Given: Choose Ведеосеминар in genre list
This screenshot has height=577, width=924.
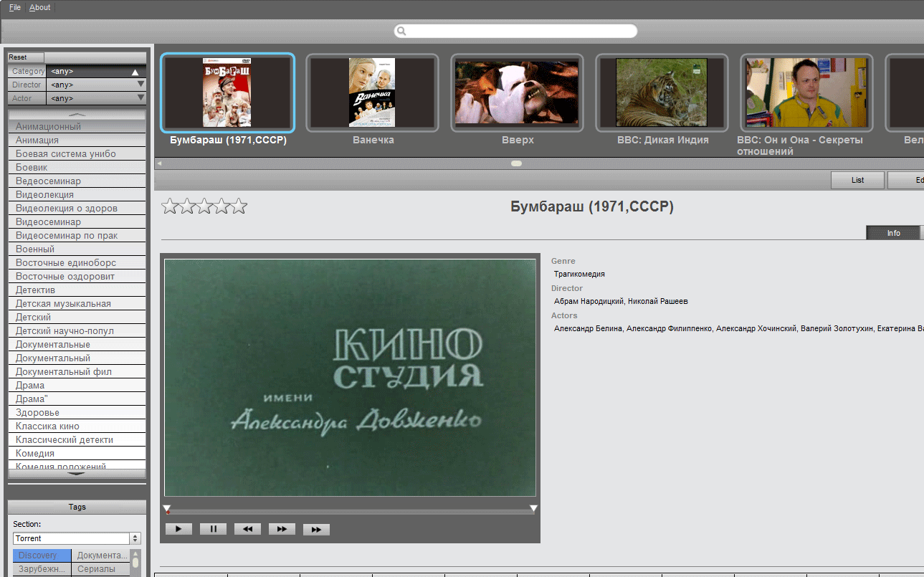Looking at the screenshot, I should click(x=77, y=181).
